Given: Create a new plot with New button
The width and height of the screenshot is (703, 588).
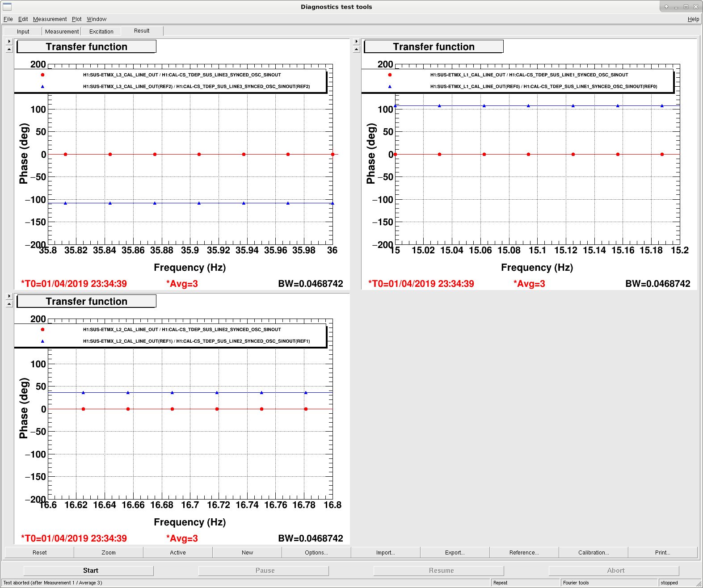Looking at the screenshot, I should point(247,553).
